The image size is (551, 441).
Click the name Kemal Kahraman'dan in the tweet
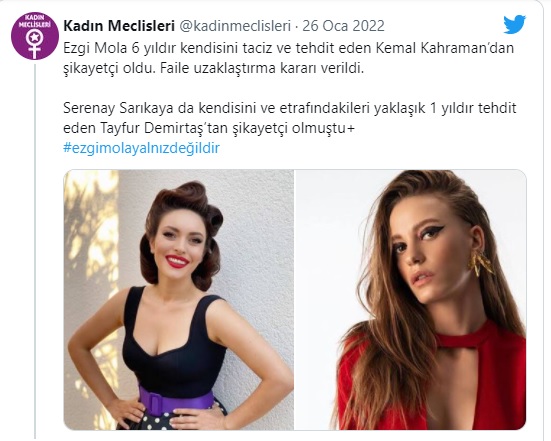tap(445, 48)
